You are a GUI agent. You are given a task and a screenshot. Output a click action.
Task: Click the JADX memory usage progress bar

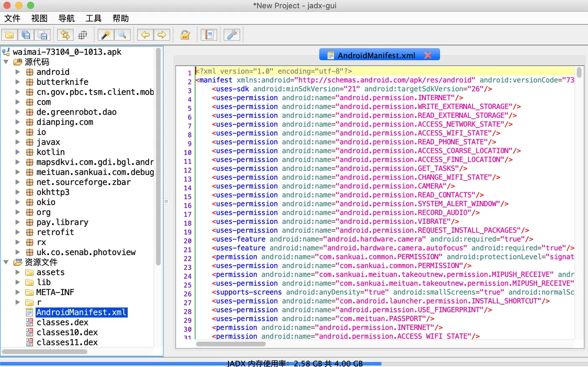coord(294,364)
